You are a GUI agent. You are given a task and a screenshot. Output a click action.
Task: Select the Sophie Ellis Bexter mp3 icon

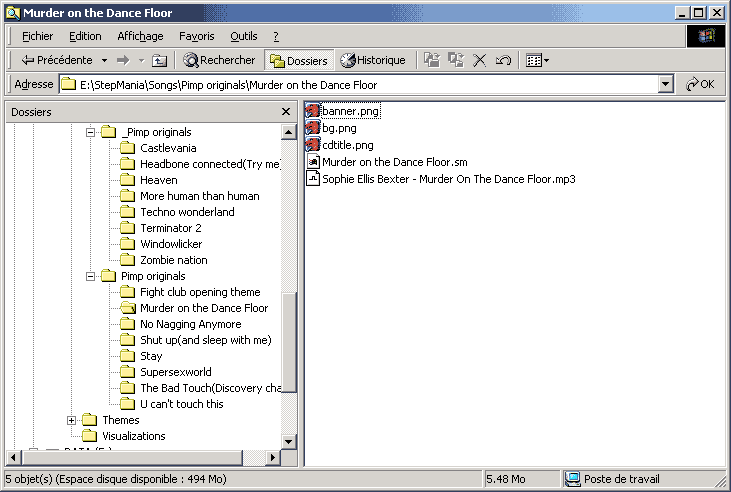point(313,179)
